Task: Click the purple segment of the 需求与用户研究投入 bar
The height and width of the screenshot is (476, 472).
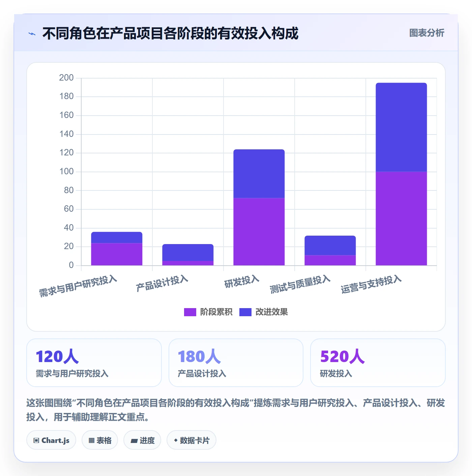Action: [x=117, y=254]
